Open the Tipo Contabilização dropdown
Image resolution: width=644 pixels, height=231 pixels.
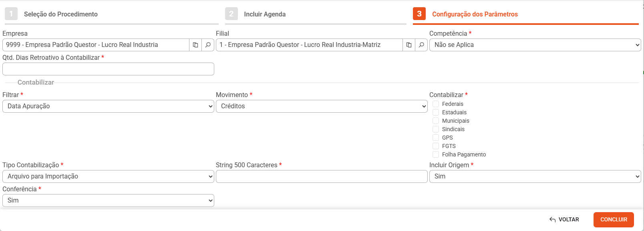108,176
